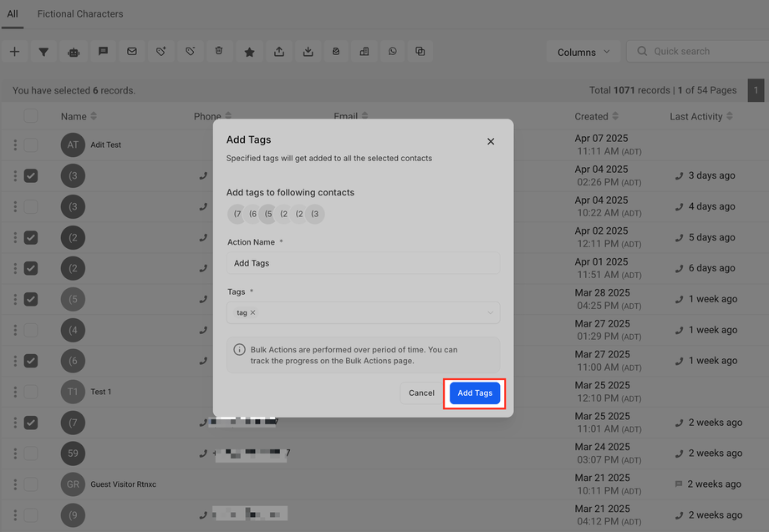769x532 pixels.
Task: Click the 59 avatar in contacts table
Action: click(73, 453)
